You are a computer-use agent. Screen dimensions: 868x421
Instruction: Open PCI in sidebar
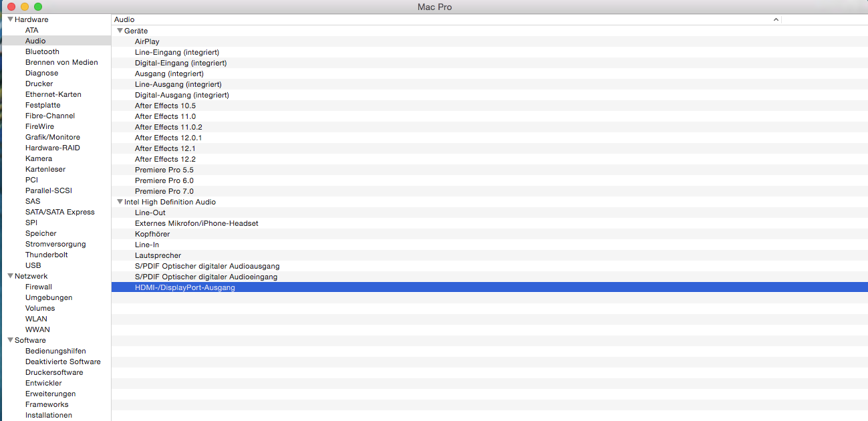[x=32, y=180]
